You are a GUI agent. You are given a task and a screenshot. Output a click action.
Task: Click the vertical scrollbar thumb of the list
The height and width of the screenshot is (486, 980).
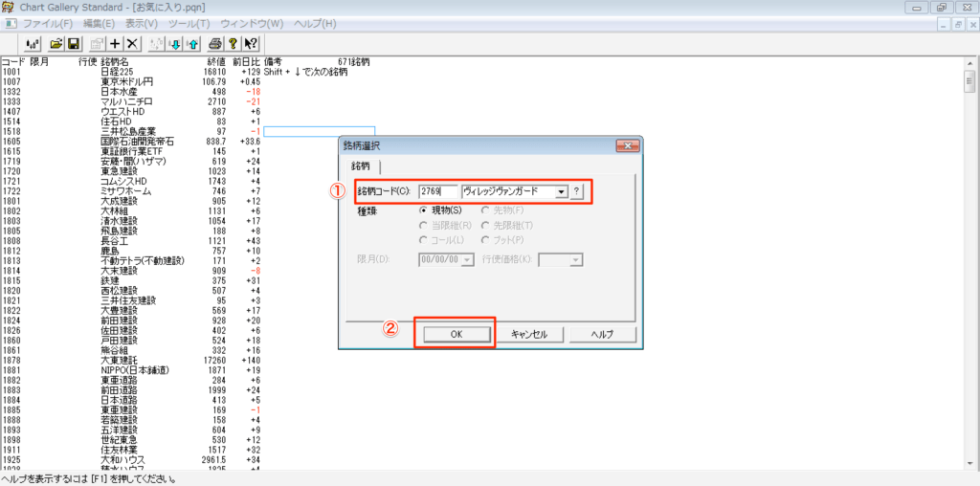(x=970, y=81)
